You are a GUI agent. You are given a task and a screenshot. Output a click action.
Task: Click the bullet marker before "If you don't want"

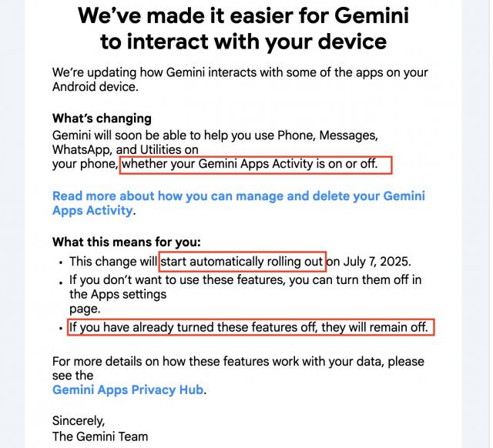[60, 280]
